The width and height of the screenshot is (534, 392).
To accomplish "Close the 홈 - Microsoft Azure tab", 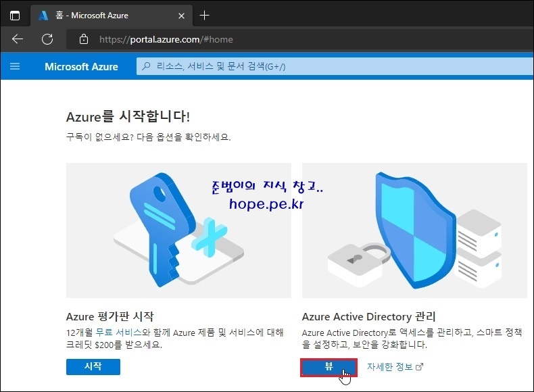I will pyautogui.click(x=182, y=16).
